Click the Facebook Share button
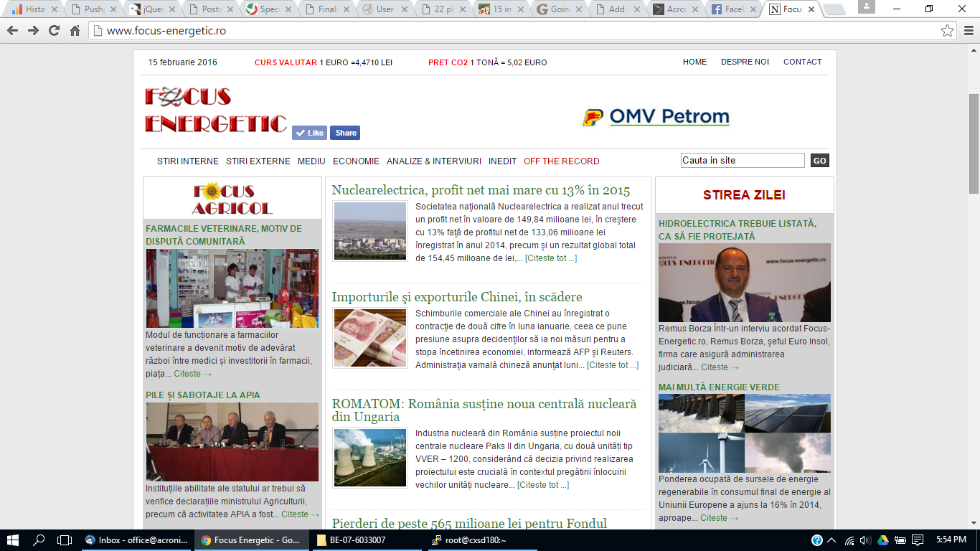The height and width of the screenshot is (551, 980). [x=345, y=133]
